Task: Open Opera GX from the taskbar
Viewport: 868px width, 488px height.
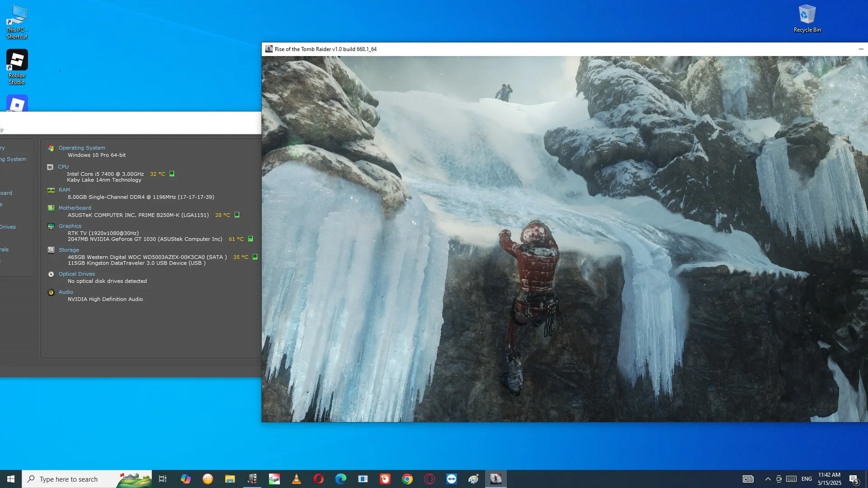Action: coord(429,479)
